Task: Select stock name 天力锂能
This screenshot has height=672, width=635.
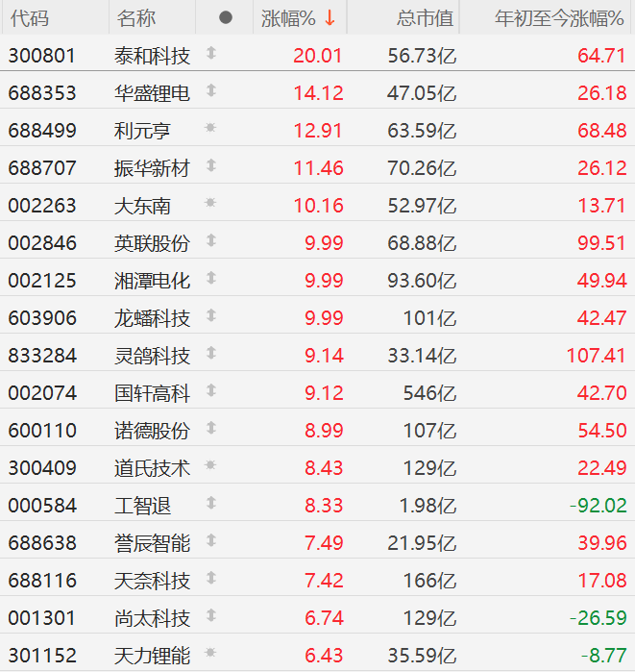Action: tap(152, 656)
